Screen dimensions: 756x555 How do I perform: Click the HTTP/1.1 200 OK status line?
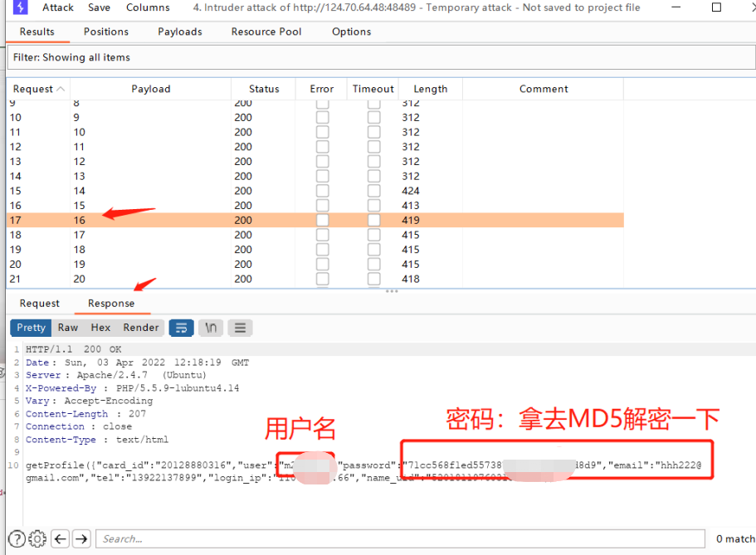coord(73,349)
